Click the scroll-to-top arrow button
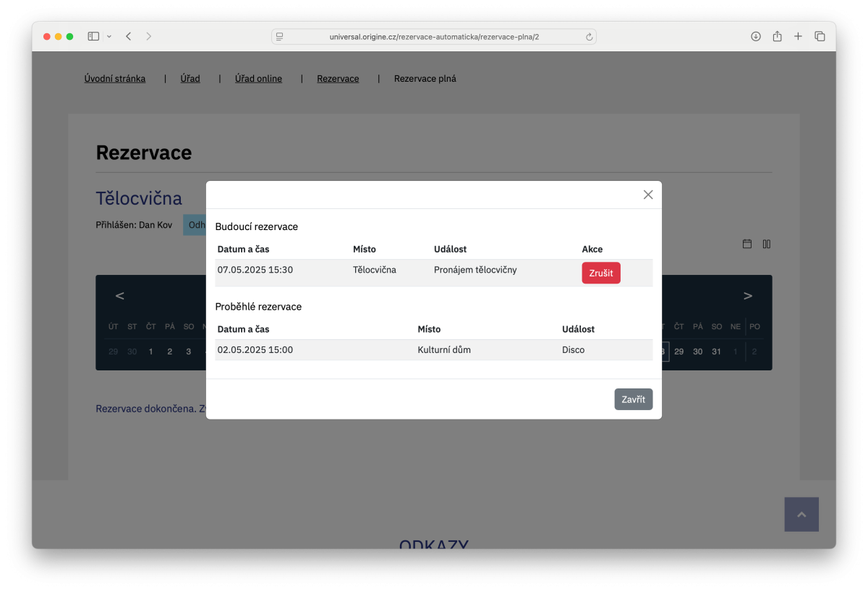The image size is (868, 591). tap(801, 514)
